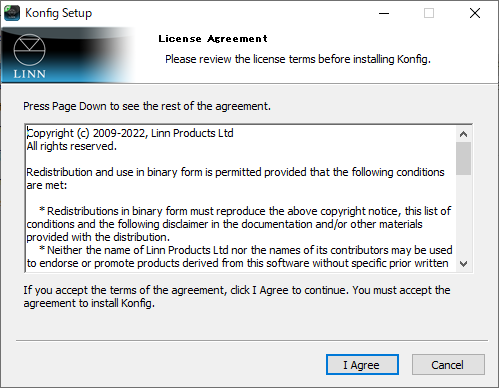The width and height of the screenshot is (499, 388).
Task: Click the 'Neither the name of Linn Products' bullet
Action: click(239, 257)
